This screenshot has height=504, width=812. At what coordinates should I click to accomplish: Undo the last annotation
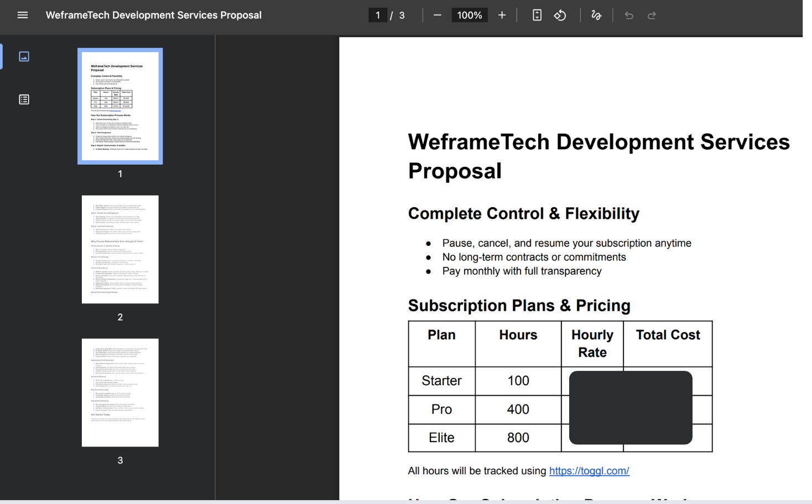[629, 15]
